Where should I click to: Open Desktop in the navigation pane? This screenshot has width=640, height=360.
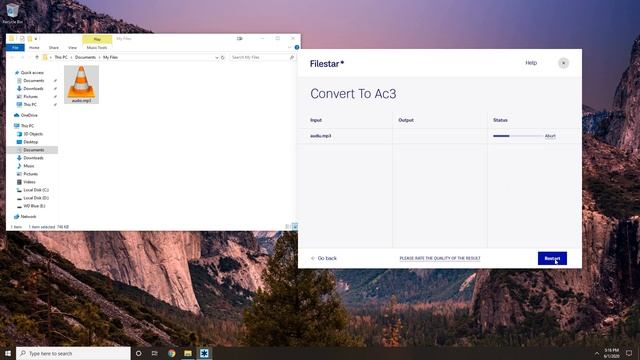tap(31, 142)
